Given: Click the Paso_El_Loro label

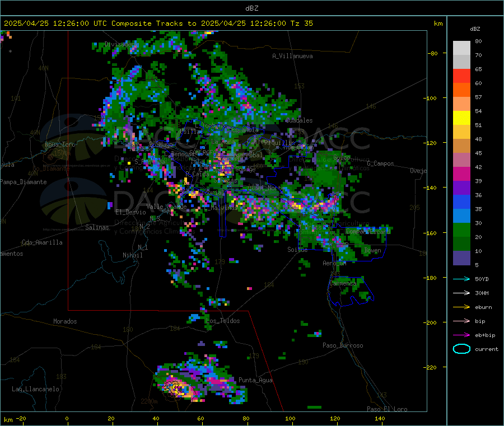Looking at the screenshot, I should tap(388, 409).
